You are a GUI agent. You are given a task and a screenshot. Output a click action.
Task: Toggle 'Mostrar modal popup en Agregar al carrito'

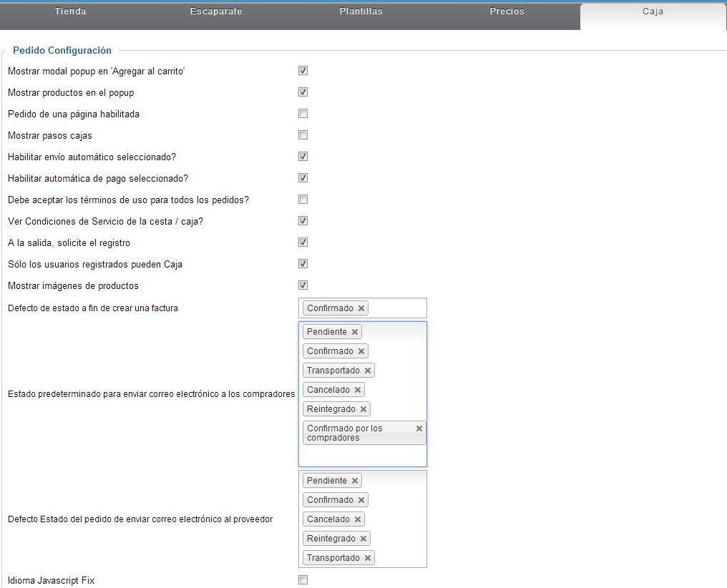303,70
